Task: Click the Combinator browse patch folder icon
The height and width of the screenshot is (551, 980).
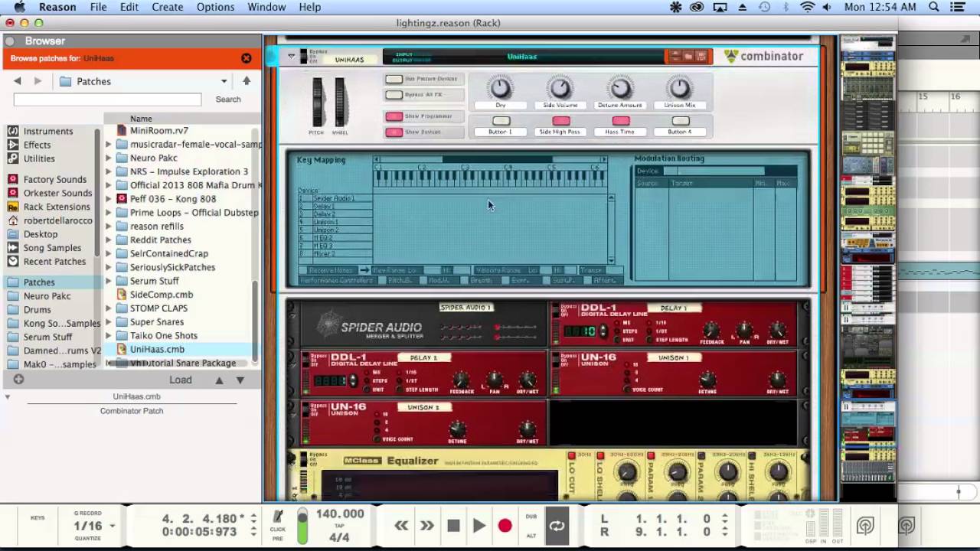Action: click(x=688, y=57)
